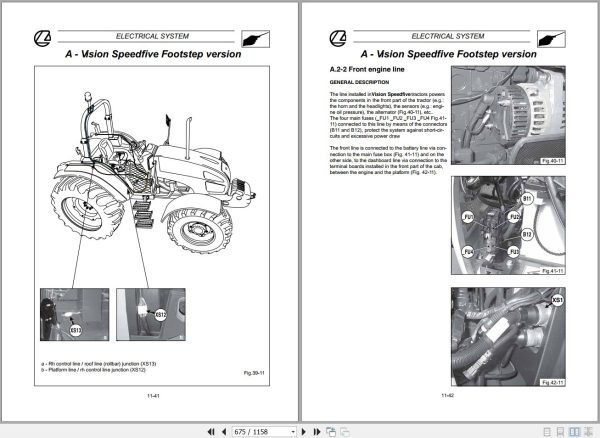The image size is (600, 438).
Task: Click left page title 'A - Vision Speedfive Footstep version'
Action: [153, 54]
